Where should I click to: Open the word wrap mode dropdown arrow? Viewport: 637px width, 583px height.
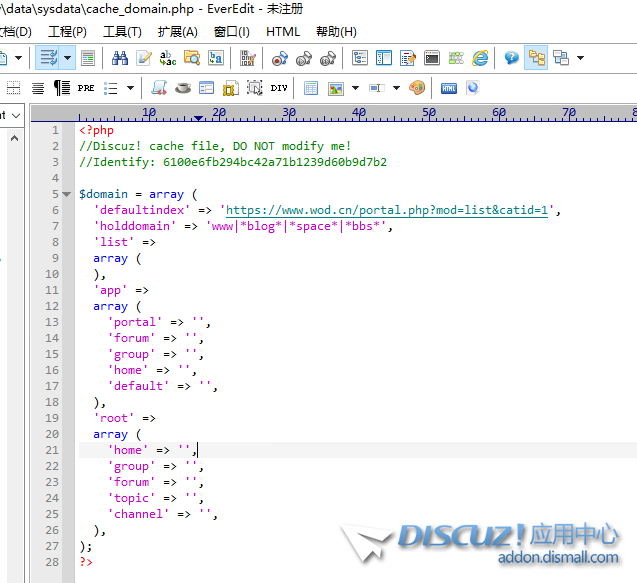(x=67, y=58)
